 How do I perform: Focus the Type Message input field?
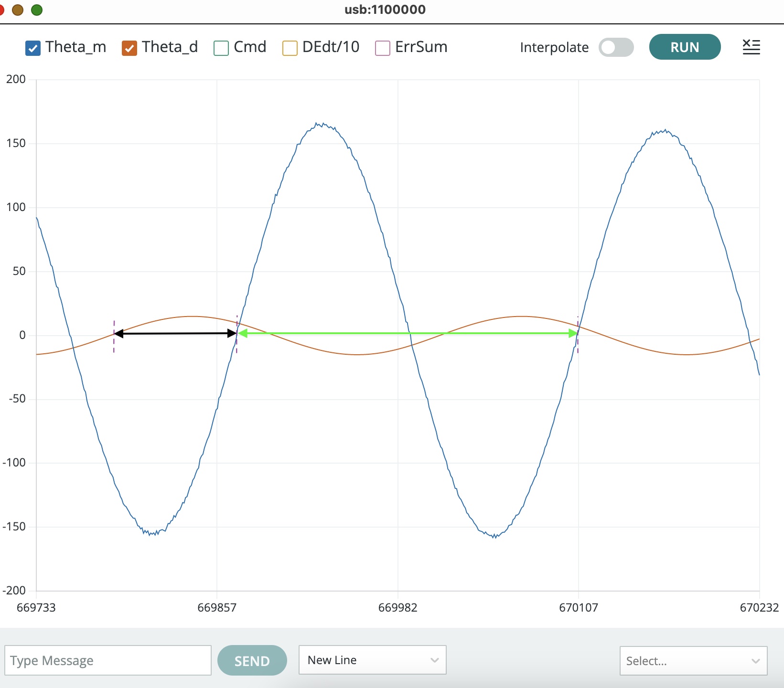(x=108, y=660)
